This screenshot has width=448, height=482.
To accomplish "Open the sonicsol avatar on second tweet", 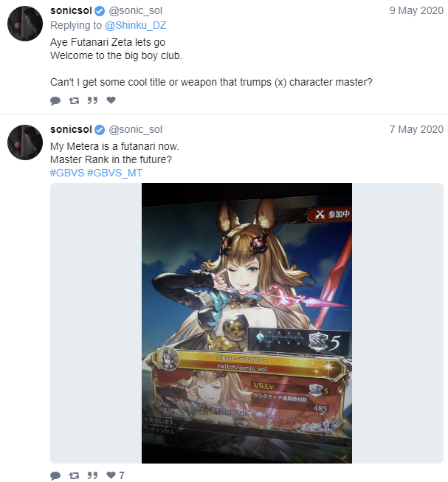I will coord(25,142).
